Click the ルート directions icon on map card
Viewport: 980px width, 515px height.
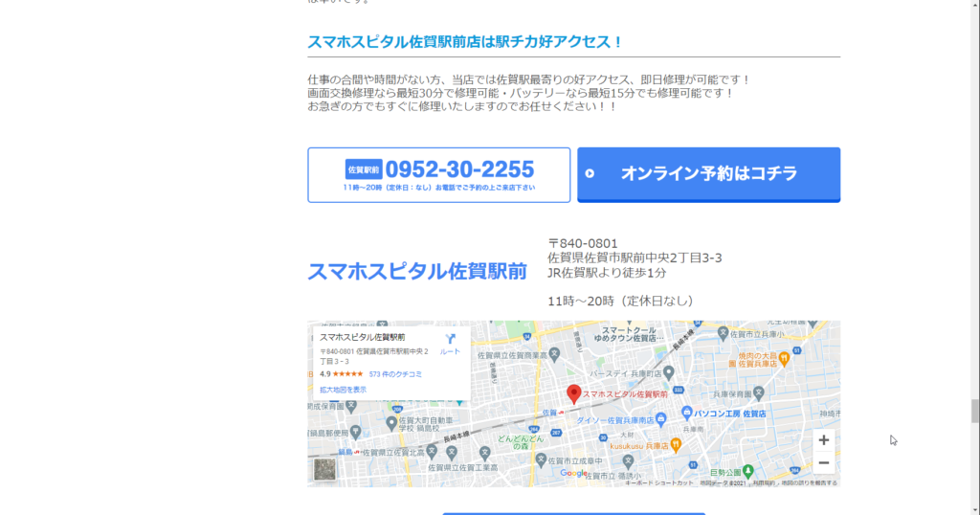[450, 344]
